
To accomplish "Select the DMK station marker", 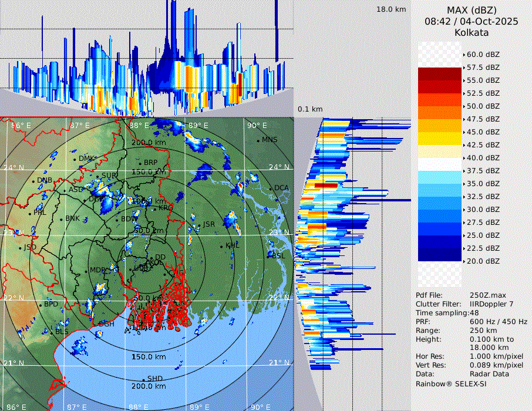I will click(75, 159).
